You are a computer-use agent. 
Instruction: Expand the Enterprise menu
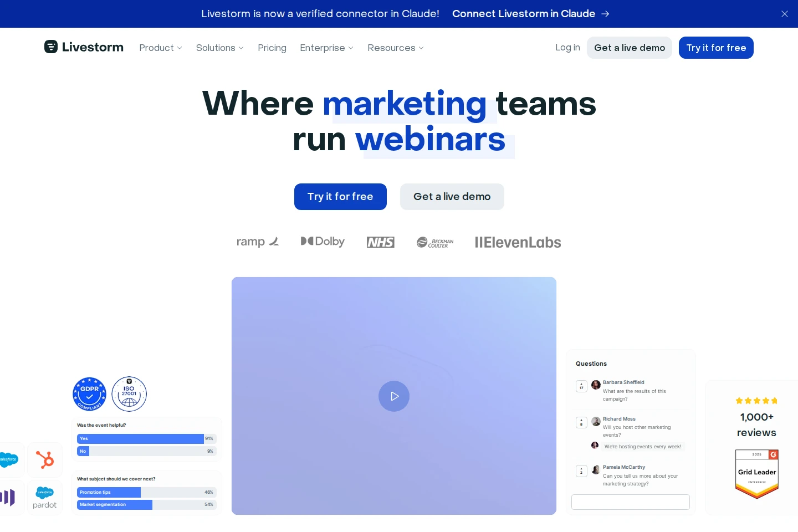(x=327, y=48)
